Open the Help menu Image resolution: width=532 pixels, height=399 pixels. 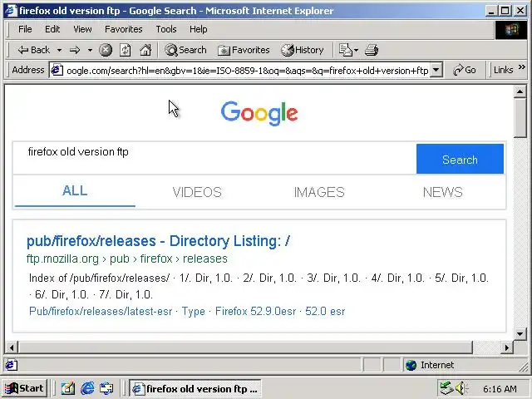click(x=198, y=29)
